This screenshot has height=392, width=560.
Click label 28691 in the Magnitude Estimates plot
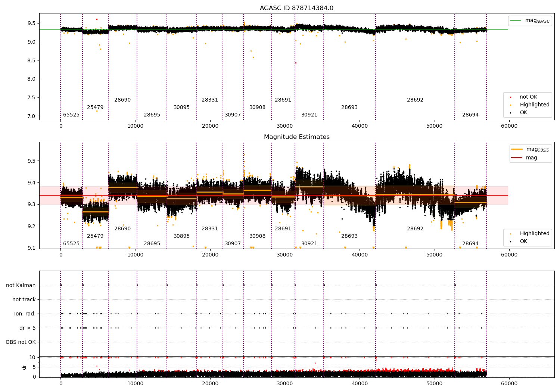(x=283, y=229)
